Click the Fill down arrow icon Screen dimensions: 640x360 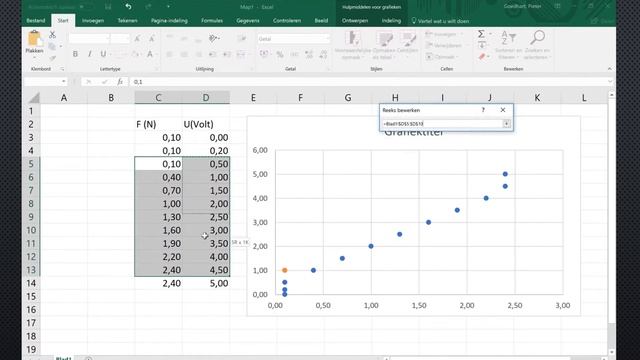point(482,45)
